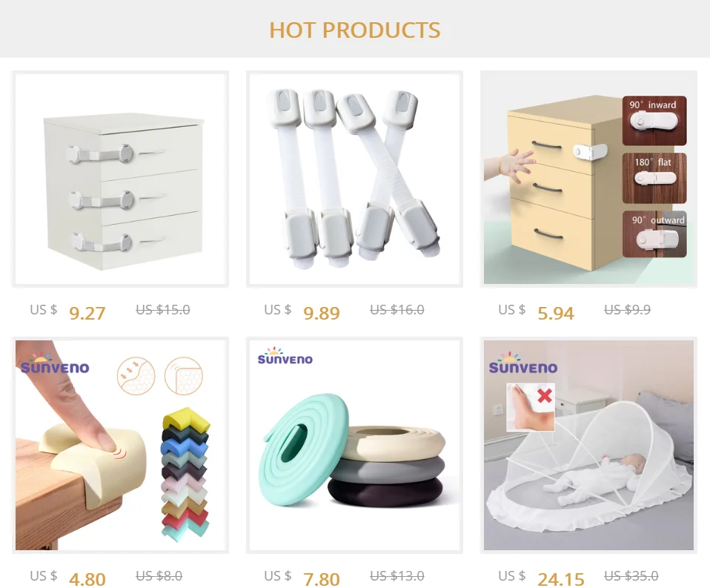The width and height of the screenshot is (710, 588).
Task: Click the HOT PRODUCTS heading
Action: pos(354,30)
